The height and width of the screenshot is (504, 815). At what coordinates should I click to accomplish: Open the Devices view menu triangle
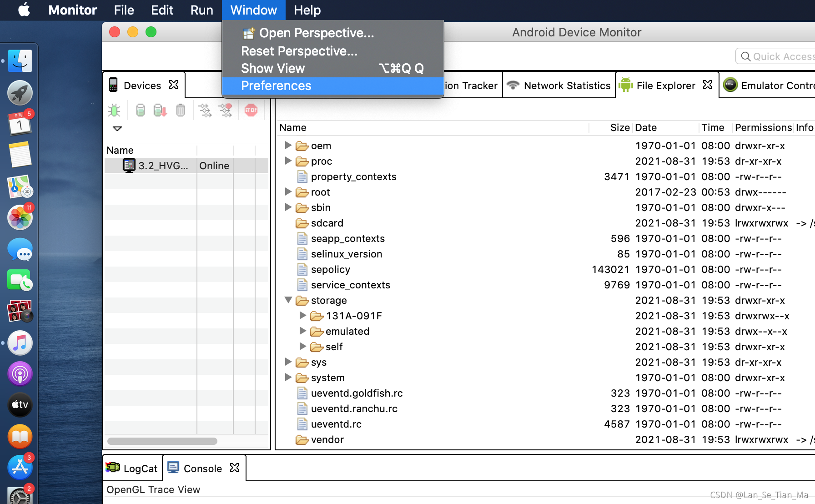click(117, 129)
